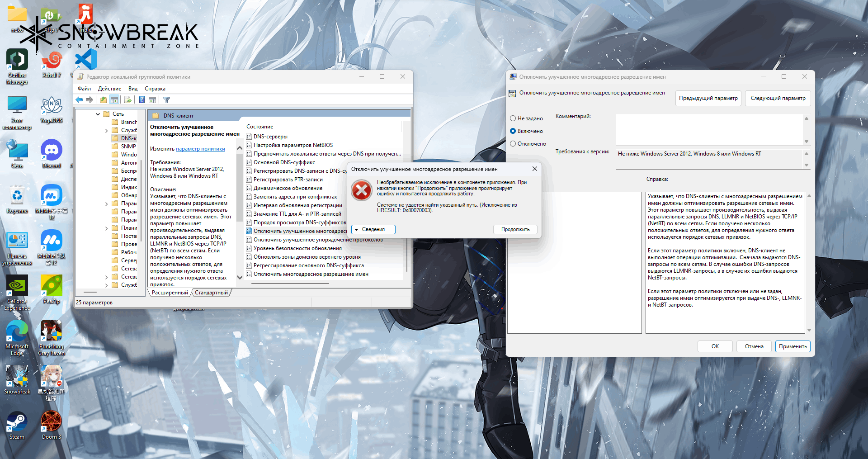The width and height of the screenshot is (868, 459).
Task: Click the horizontal scrollbar under the settings list
Action: 290,283
